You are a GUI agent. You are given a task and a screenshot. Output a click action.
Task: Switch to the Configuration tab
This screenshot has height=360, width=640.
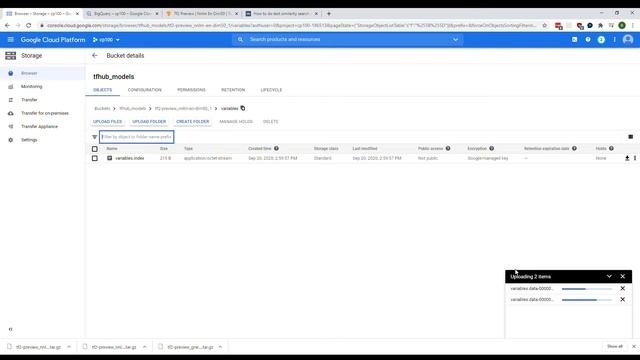pos(144,90)
